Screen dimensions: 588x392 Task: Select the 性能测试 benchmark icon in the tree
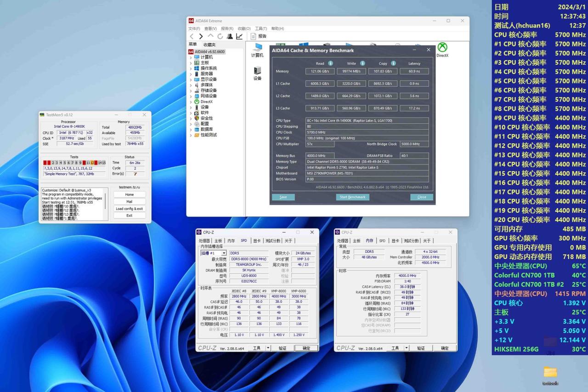coord(197,135)
